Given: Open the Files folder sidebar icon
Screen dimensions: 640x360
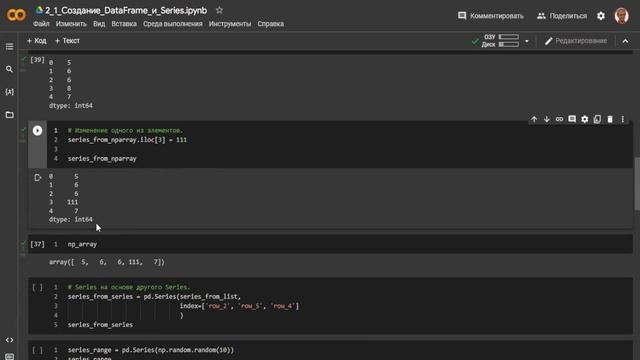Looking at the screenshot, I should 9,115.
